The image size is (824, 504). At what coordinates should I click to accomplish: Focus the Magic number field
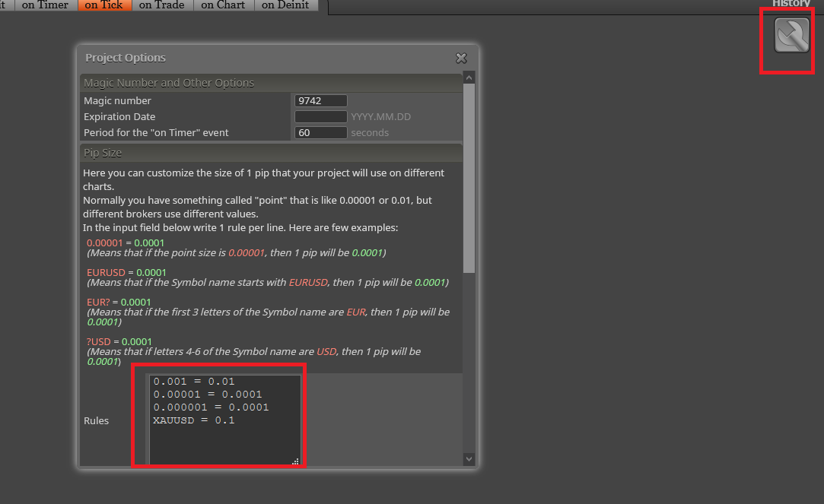320,101
